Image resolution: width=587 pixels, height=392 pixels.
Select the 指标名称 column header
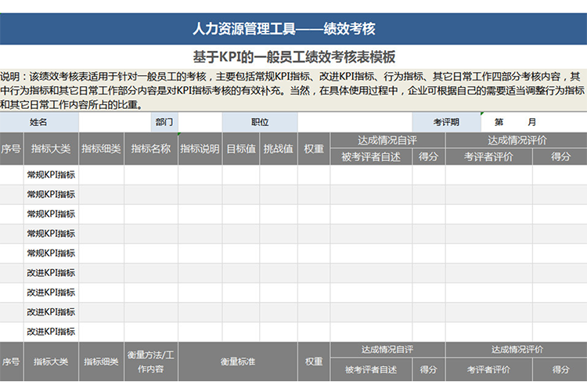[x=151, y=149]
